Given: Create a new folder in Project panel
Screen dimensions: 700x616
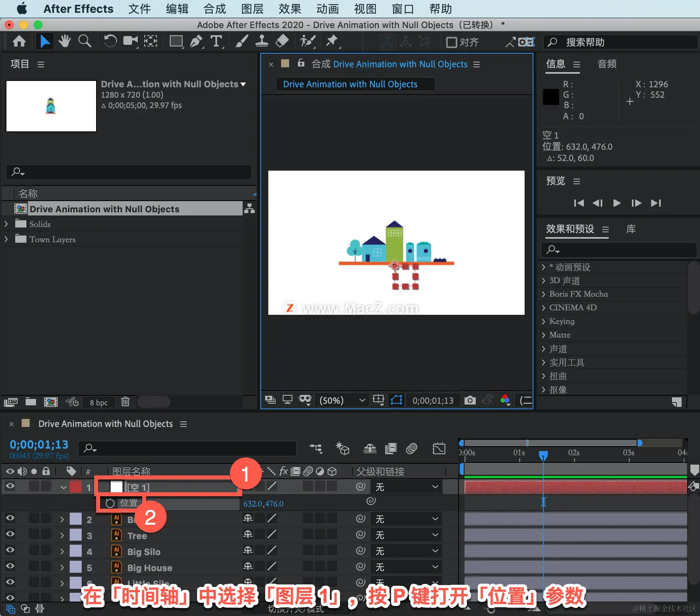Looking at the screenshot, I should click(x=31, y=402).
